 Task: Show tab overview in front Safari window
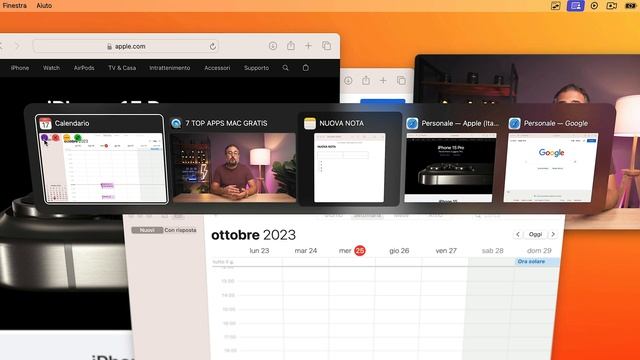pyautogui.click(x=327, y=46)
